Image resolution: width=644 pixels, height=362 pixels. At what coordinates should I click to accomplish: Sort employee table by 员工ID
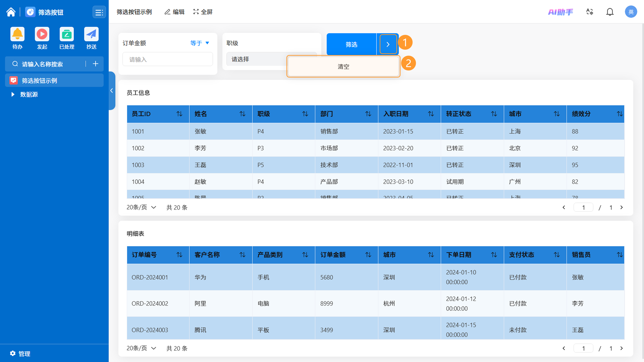(x=179, y=114)
